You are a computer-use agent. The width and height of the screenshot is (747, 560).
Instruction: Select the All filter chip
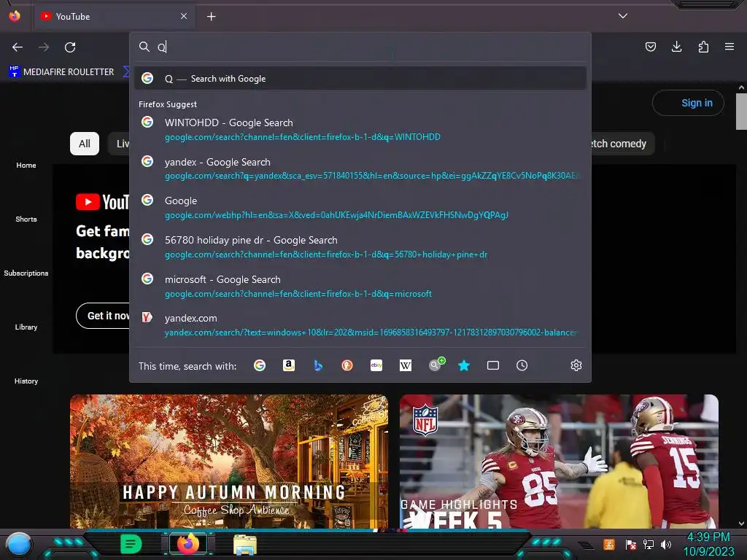85,144
